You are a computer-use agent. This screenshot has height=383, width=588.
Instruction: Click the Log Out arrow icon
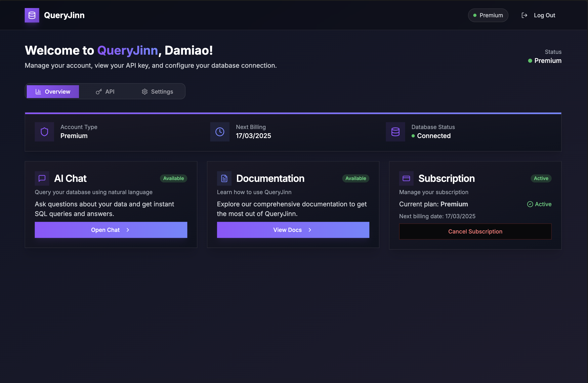(524, 15)
